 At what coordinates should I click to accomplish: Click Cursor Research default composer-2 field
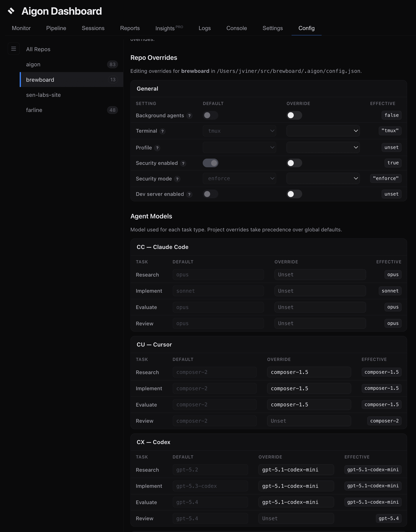(214, 372)
